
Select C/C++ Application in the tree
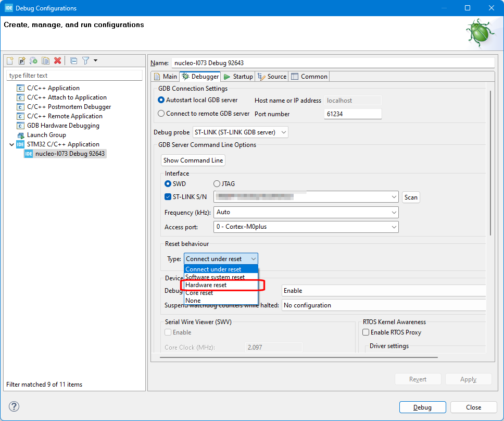[x=53, y=88]
